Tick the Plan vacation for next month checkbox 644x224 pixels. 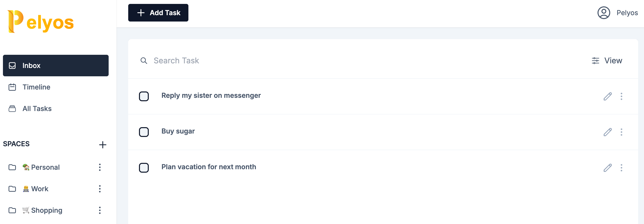point(144,168)
